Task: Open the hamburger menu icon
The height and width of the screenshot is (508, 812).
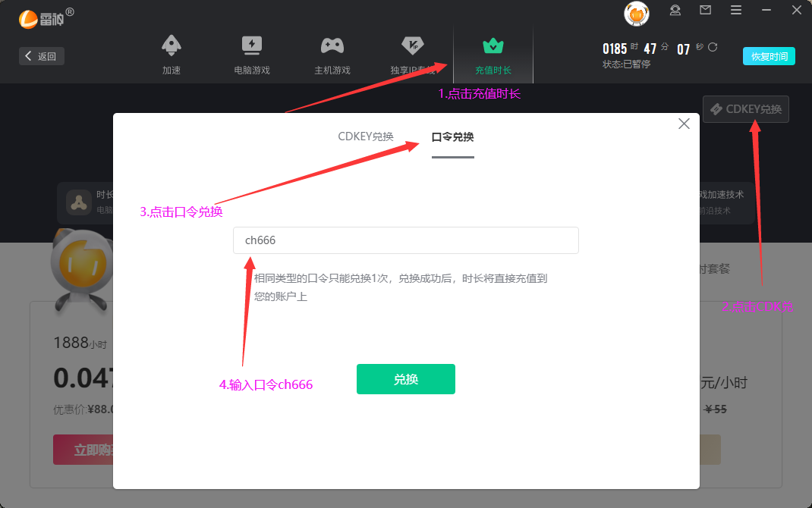Action: (x=735, y=10)
